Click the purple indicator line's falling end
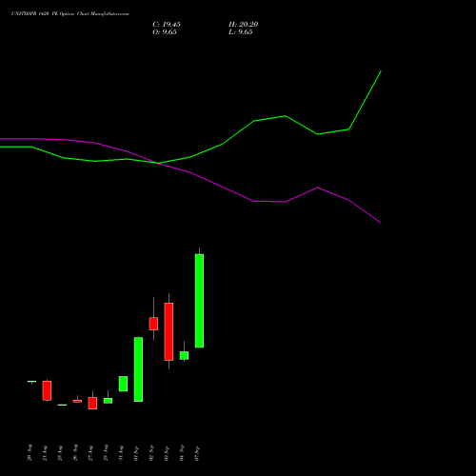 click(381, 223)
